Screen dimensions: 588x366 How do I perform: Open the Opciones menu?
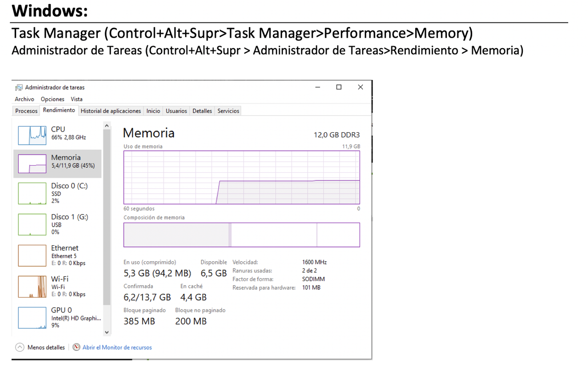[52, 99]
